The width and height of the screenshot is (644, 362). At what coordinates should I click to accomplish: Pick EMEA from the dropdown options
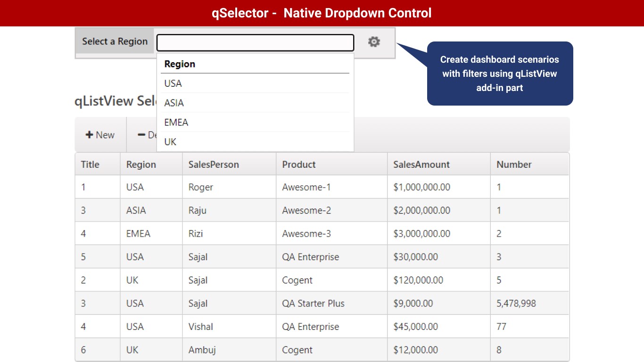176,123
